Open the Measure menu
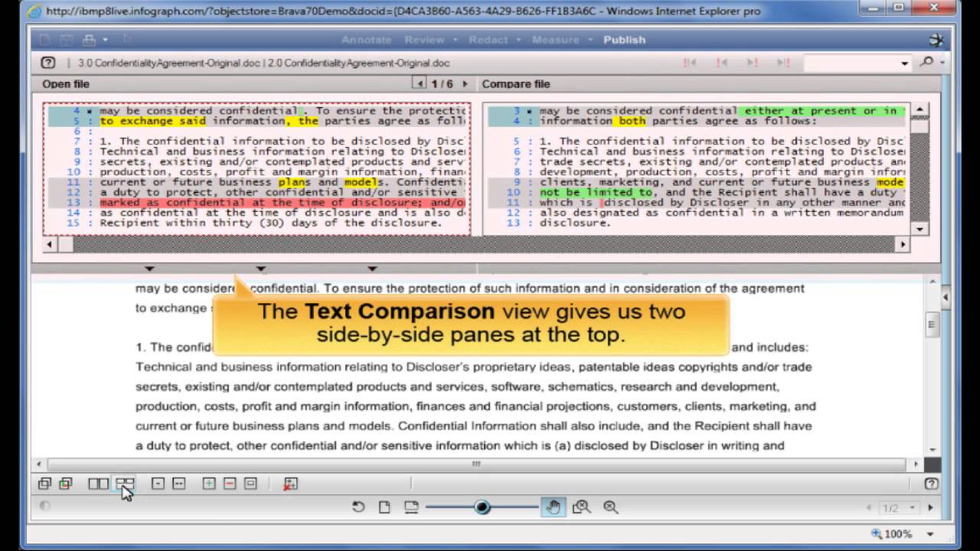 (x=556, y=40)
